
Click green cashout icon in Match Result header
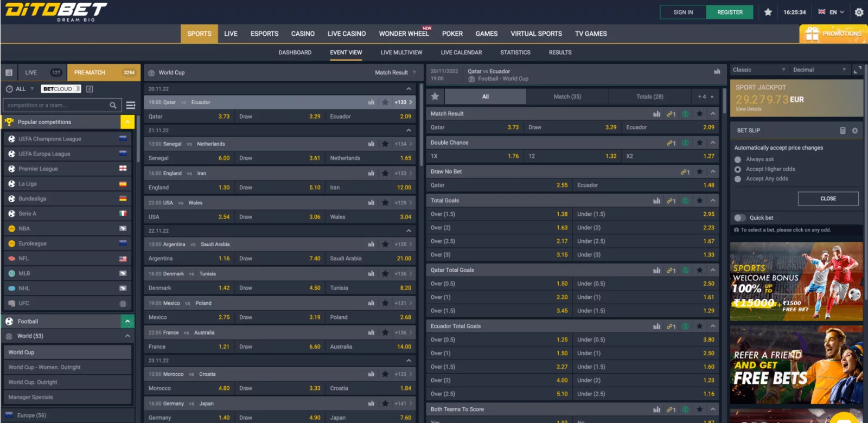click(686, 114)
